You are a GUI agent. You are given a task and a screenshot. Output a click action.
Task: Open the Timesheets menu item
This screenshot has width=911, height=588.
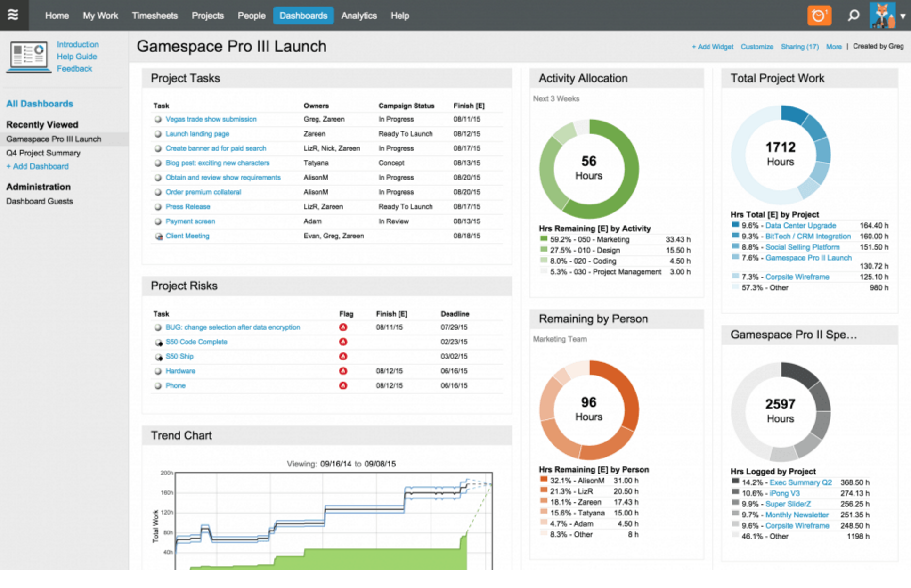point(155,16)
